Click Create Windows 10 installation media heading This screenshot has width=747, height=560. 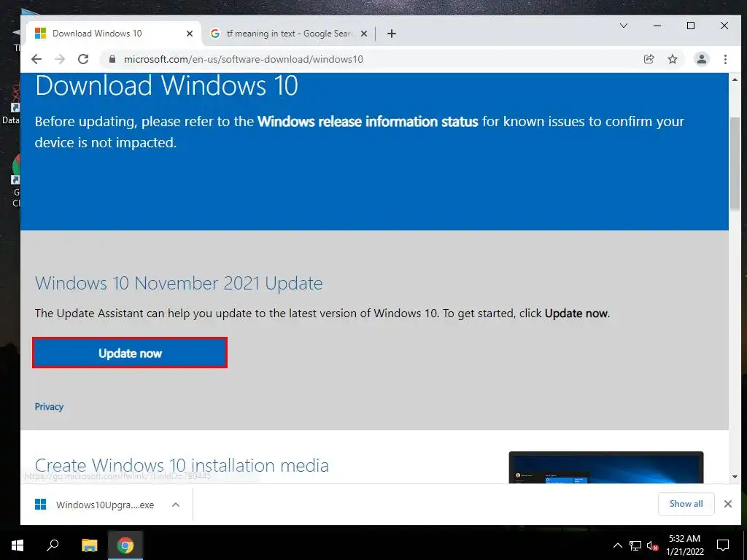pyautogui.click(x=182, y=465)
